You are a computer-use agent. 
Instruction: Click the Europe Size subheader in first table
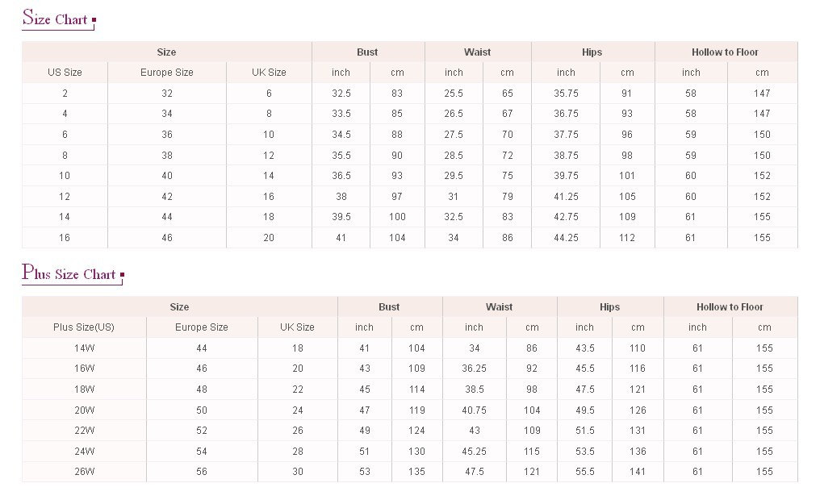click(167, 73)
